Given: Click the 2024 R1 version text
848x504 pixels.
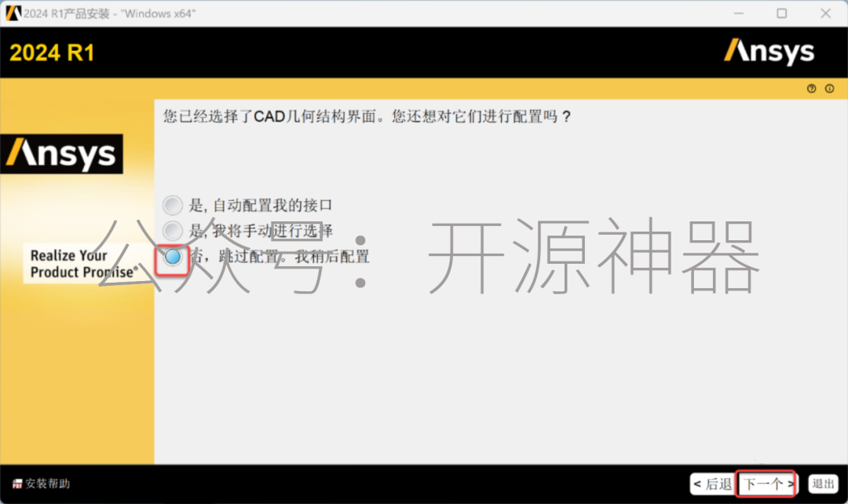Looking at the screenshot, I should click(52, 53).
